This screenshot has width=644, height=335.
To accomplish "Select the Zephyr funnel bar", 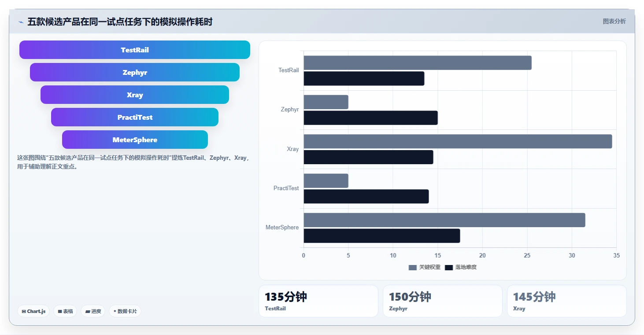I will pyautogui.click(x=135, y=72).
